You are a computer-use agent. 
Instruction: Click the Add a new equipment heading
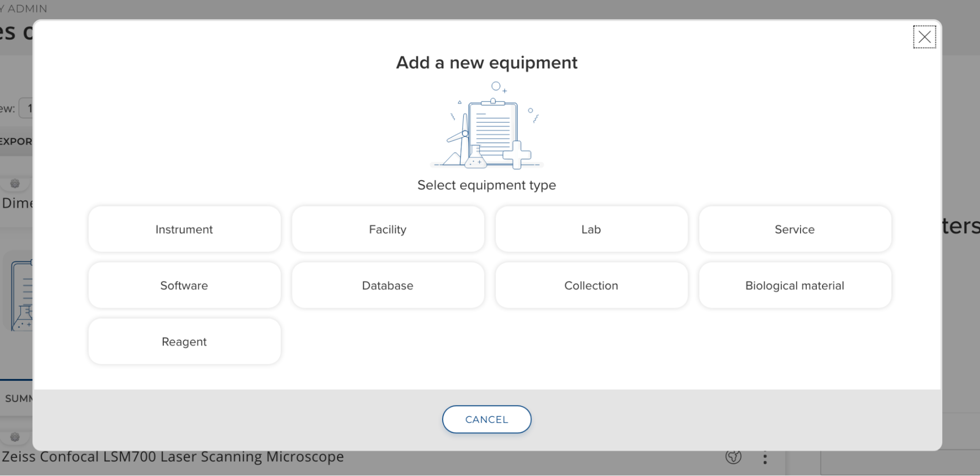[487, 63]
